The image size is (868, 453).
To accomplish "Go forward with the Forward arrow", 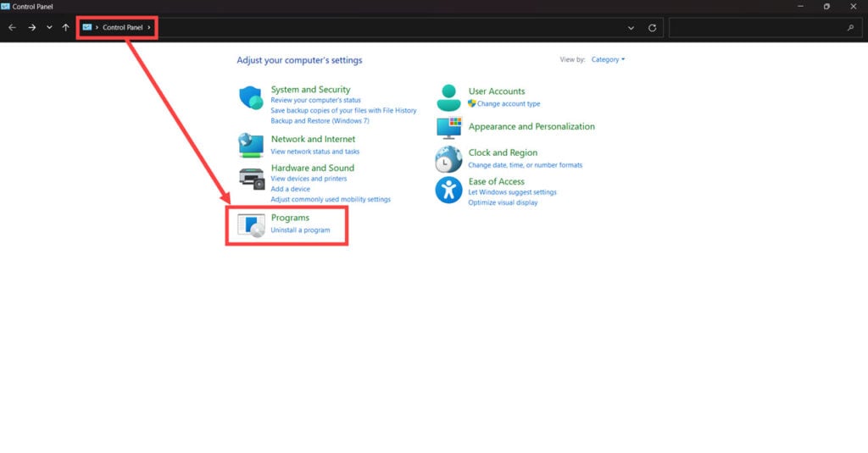I will (31, 27).
